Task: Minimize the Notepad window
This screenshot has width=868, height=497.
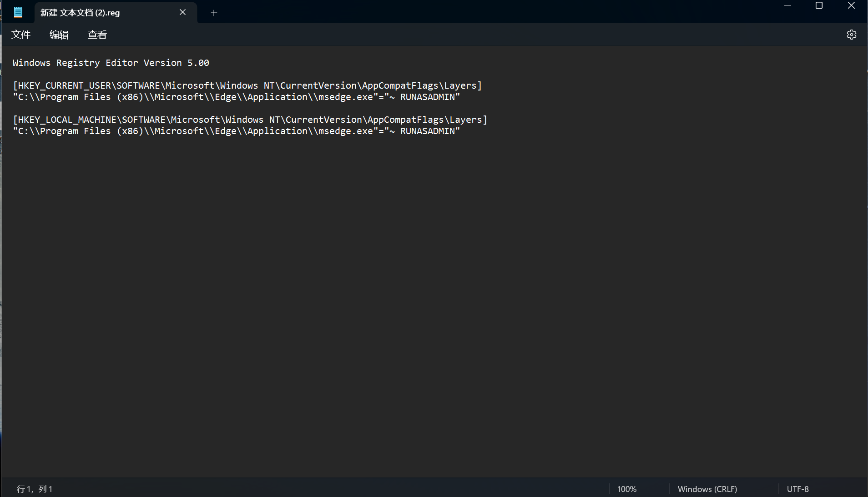Action: coord(787,5)
